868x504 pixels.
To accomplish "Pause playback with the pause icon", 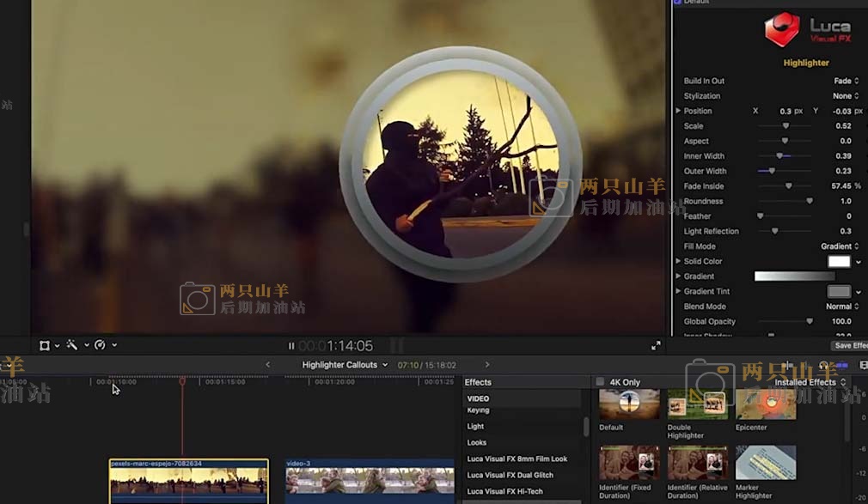I will tap(291, 346).
